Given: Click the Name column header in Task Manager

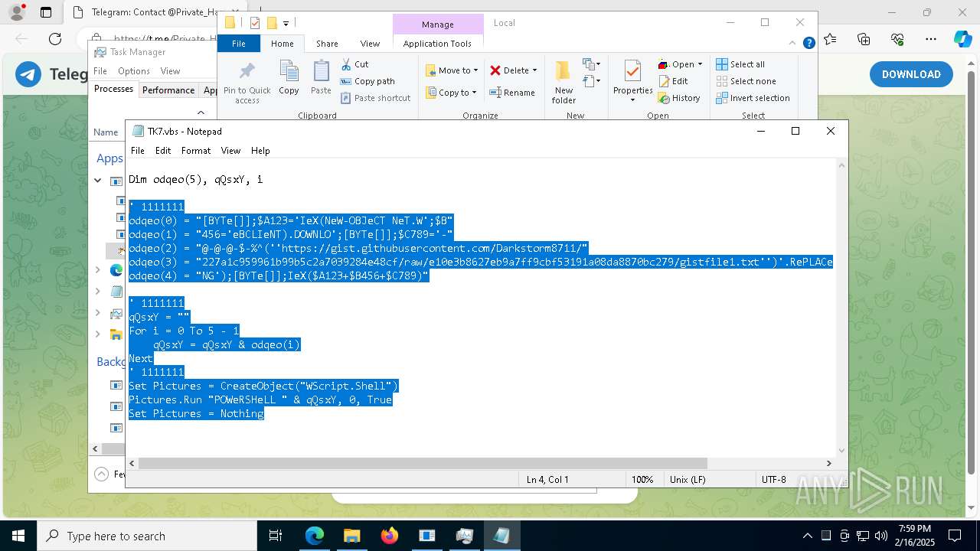Looking at the screenshot, I should 106,132.
